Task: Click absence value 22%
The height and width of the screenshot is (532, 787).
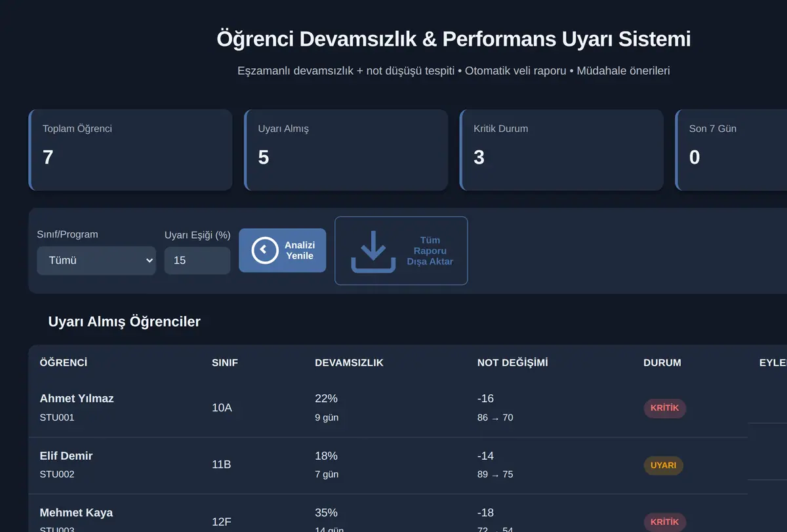Action: pyautogui.click(x=326, y=398)
